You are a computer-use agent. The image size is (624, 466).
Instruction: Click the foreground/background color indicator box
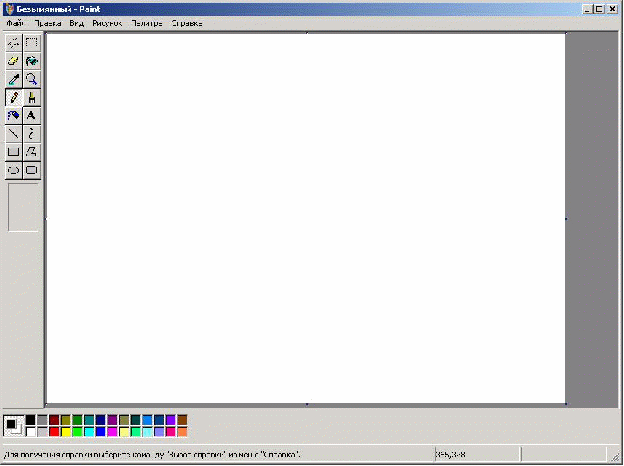(14, 426)
